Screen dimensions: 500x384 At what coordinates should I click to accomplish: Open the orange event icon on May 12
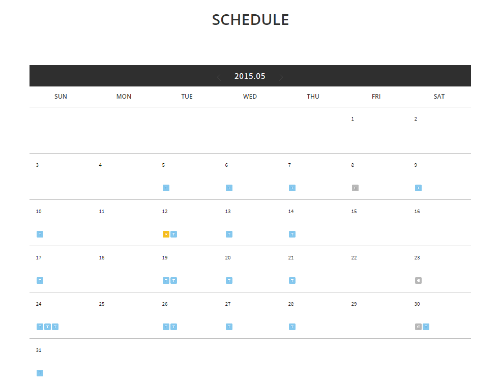[x=166, y=234]
